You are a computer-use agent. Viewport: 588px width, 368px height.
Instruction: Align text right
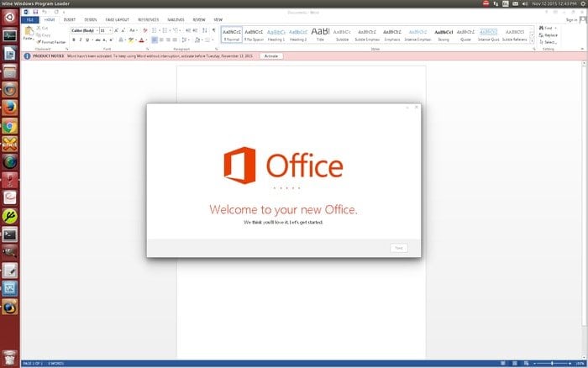(168, 39)
